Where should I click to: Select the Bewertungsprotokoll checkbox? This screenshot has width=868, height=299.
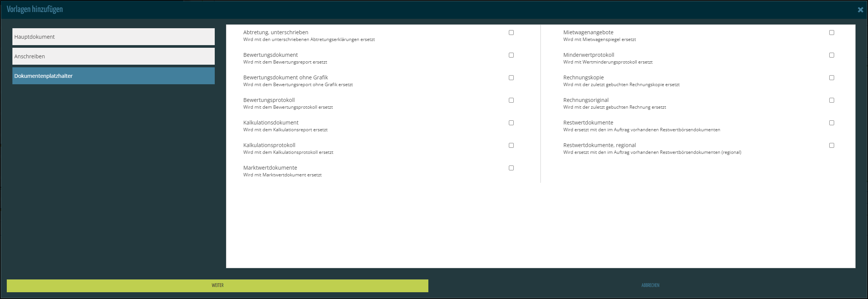click(511, 100)
